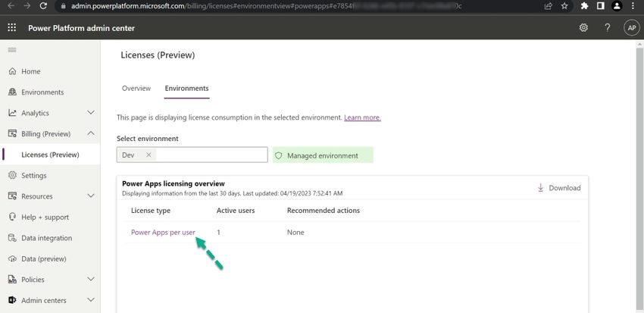Switch to the Overview tab
644x313 pixels.
point(136,88)
